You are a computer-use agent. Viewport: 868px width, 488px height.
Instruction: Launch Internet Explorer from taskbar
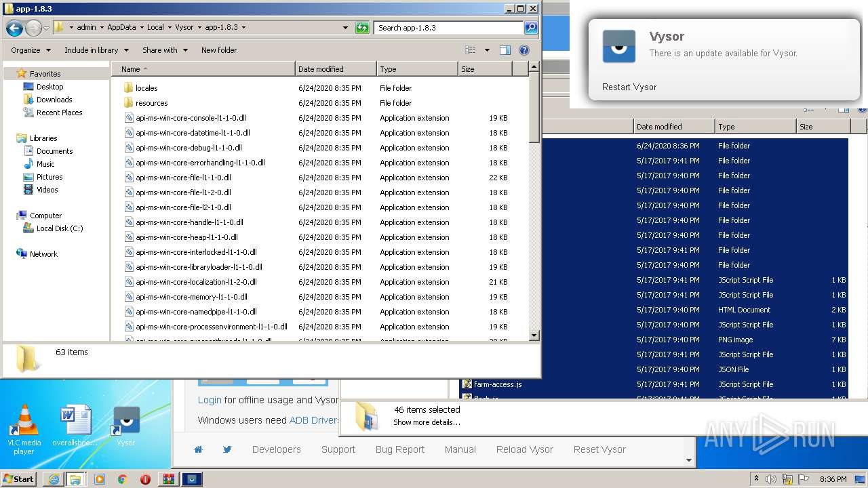point(53,479)
